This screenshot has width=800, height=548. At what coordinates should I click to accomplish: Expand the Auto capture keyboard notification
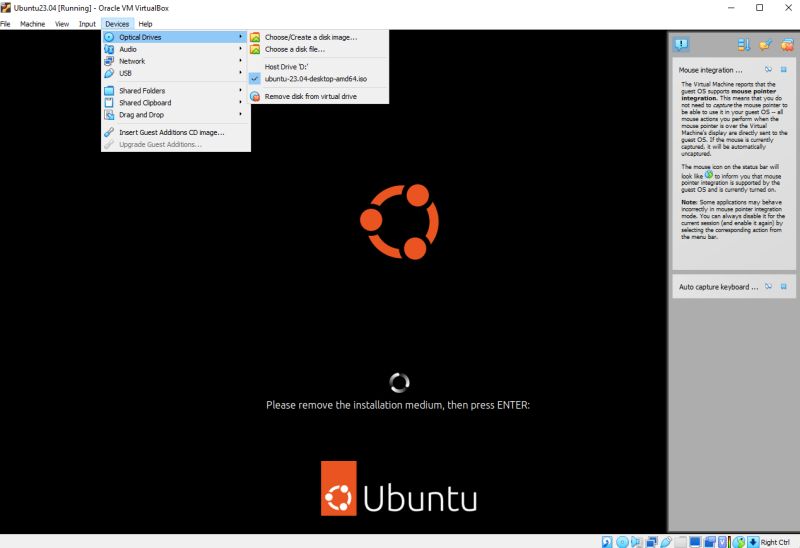pos(718,287)
